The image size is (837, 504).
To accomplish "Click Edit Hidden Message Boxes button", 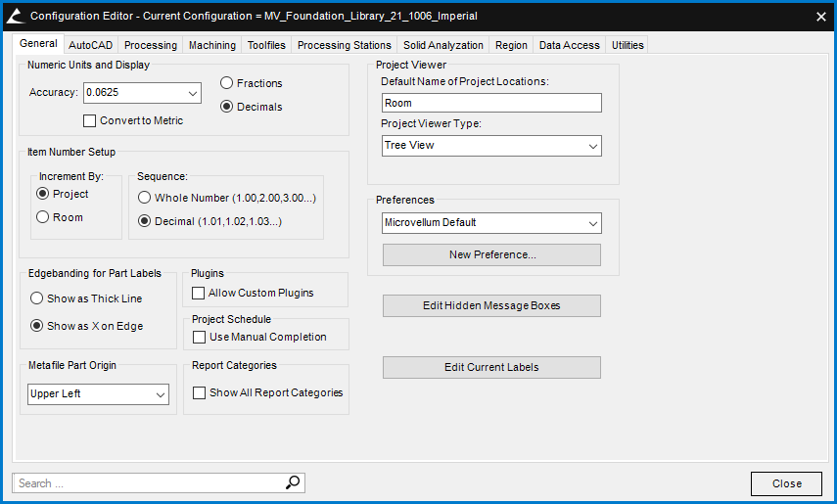I will point(491,305).
